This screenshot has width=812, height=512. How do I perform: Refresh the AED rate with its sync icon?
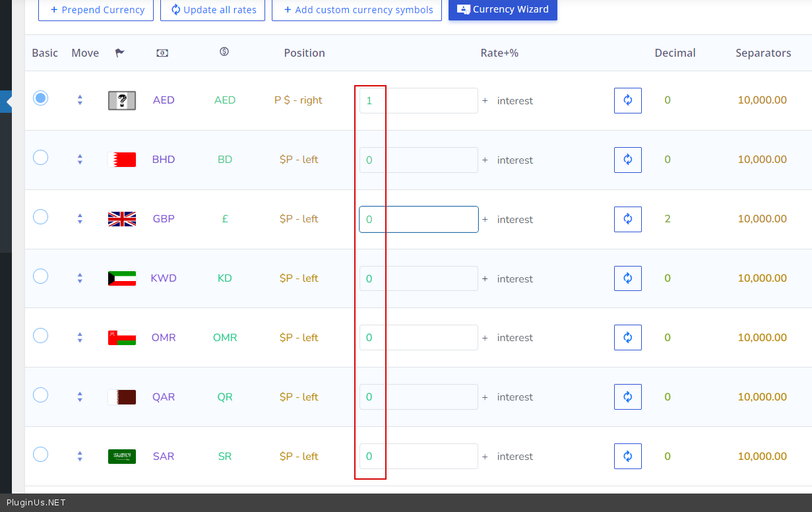point(627,100)
